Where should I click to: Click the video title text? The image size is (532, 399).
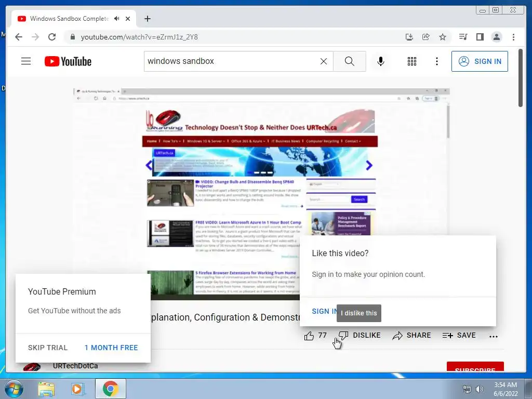pos(225,317)
